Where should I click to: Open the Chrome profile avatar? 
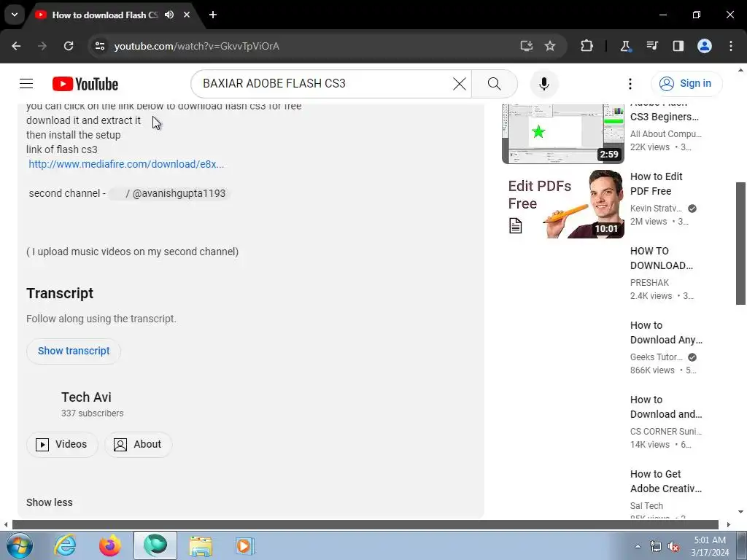click(x=705, y=46)
